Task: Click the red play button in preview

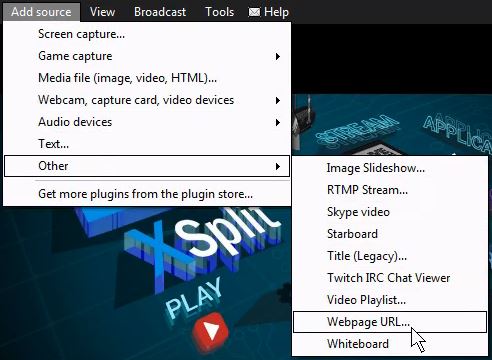Action: tap(211, 331)
